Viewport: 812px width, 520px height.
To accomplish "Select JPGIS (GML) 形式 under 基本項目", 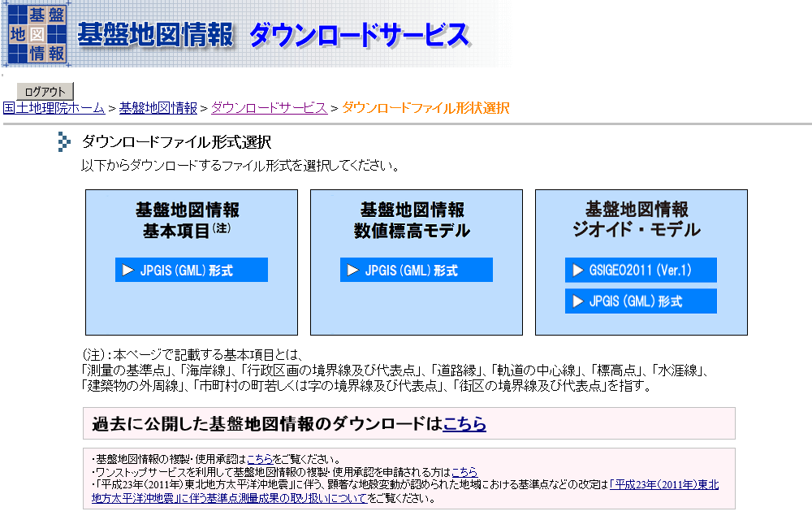I will coord(192,270).
